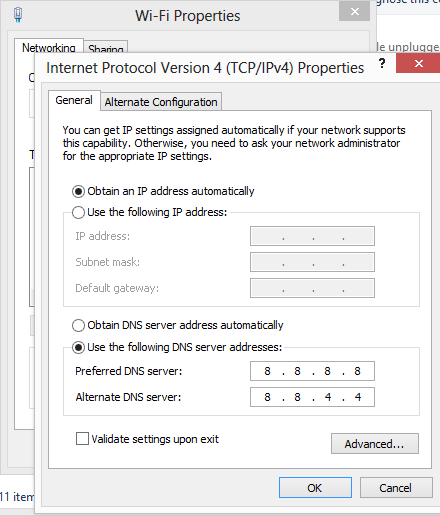Viewport: 440px width, 516px height.
Task: Close the Wi-Fi Properties window
Action: (355, 12)
